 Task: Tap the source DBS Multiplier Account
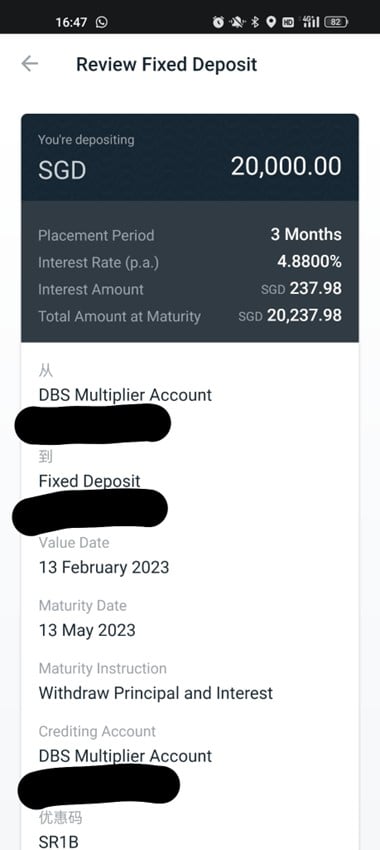pos(125,395)
